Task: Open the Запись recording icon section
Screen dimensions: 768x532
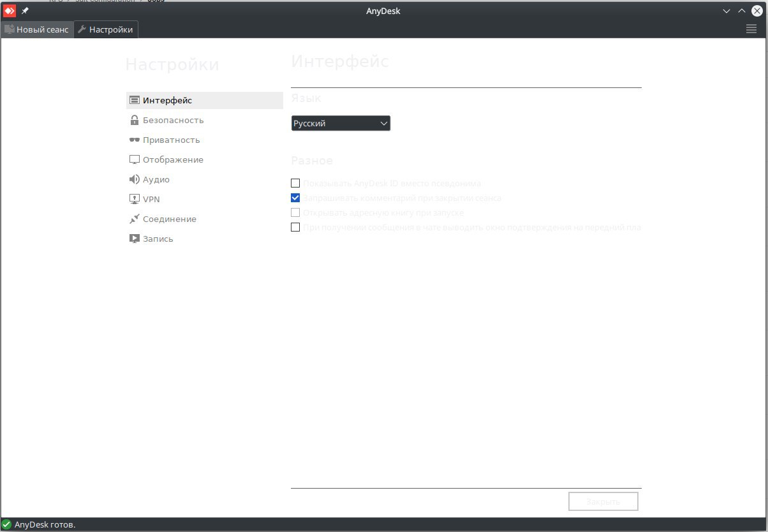Action: 135,239
